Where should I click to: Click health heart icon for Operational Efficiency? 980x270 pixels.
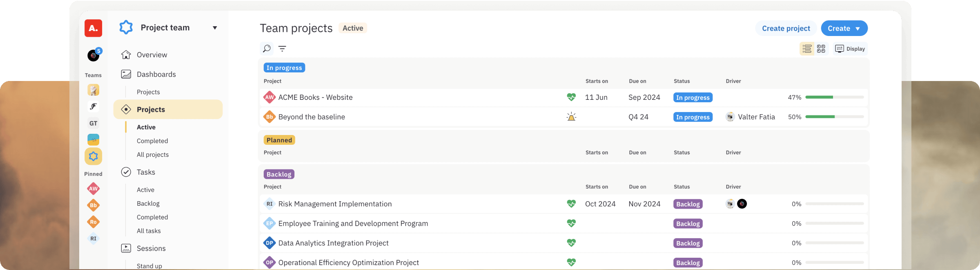click(x=571, y=262)
